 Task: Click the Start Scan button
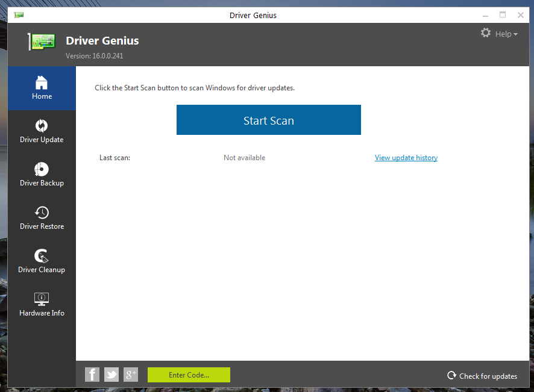click(268, 120)
